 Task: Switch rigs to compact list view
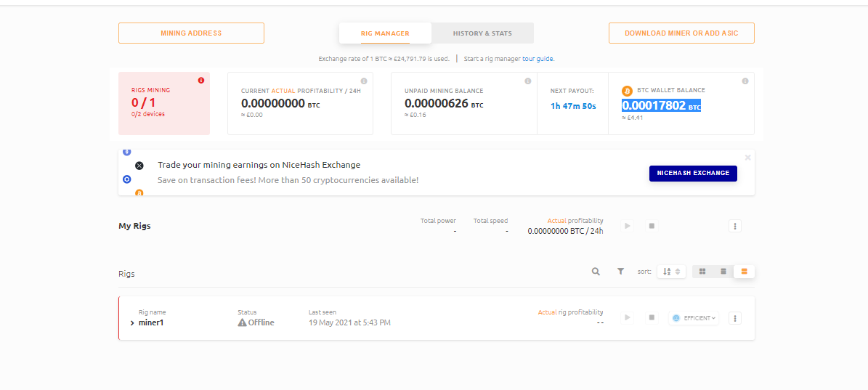723,272
